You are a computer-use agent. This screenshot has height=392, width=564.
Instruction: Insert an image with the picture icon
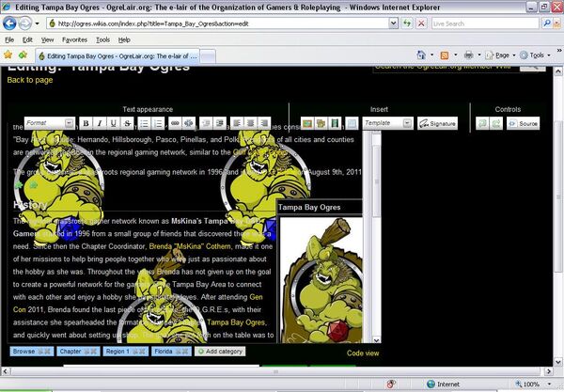[x=307, y=123]
